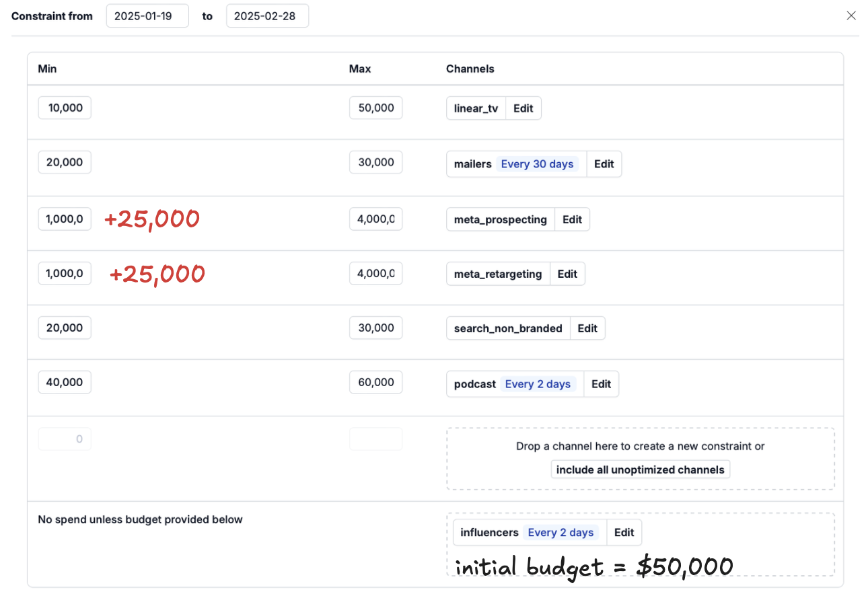868x600 pixels.
Task: Click Edit next to linear_tv channel
Action: point(523,108)
